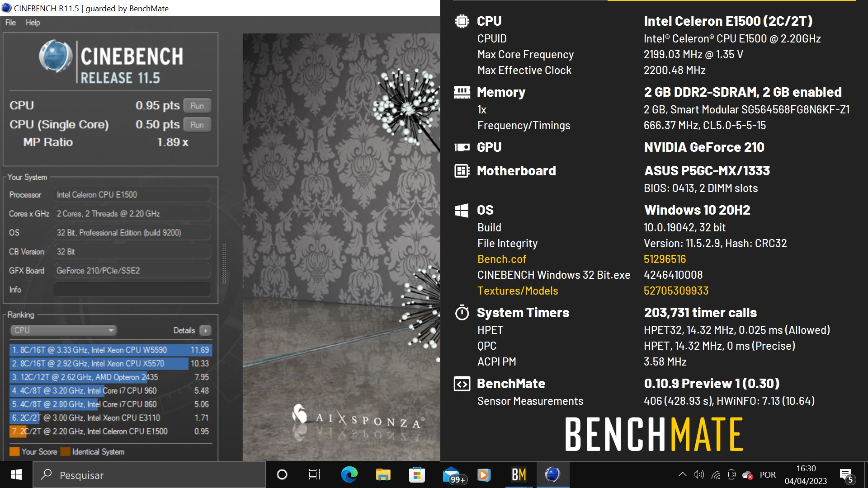Open Cortana circle icon on taskbar

click(282, 475)
